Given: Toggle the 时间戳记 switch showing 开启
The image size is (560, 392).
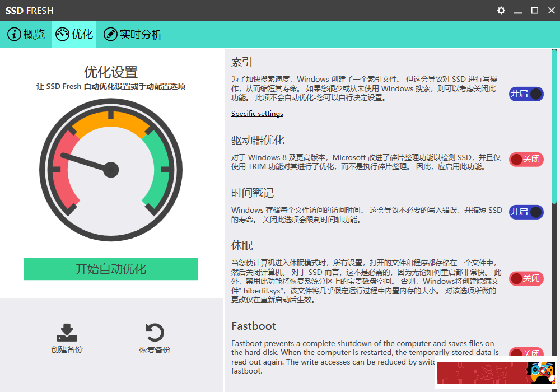Looking at the screenshot, I should pos(526,212).
